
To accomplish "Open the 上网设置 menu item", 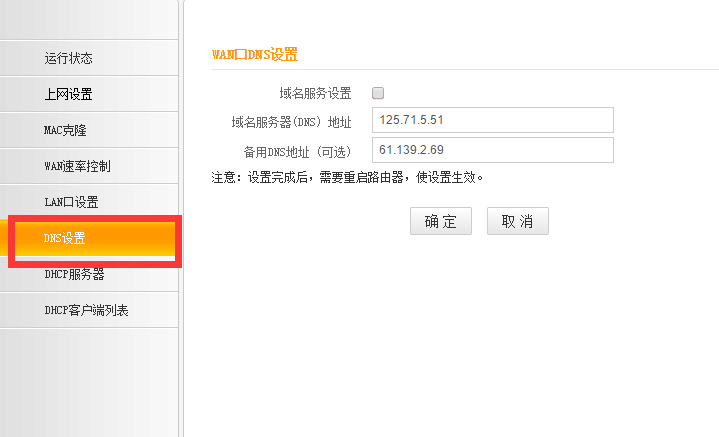I will click(89, 94).
